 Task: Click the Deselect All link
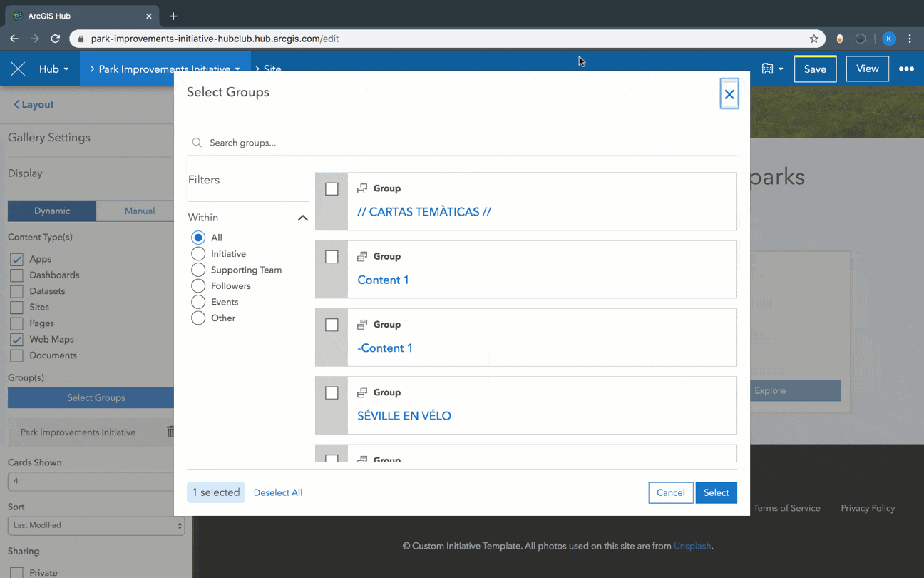278,492
